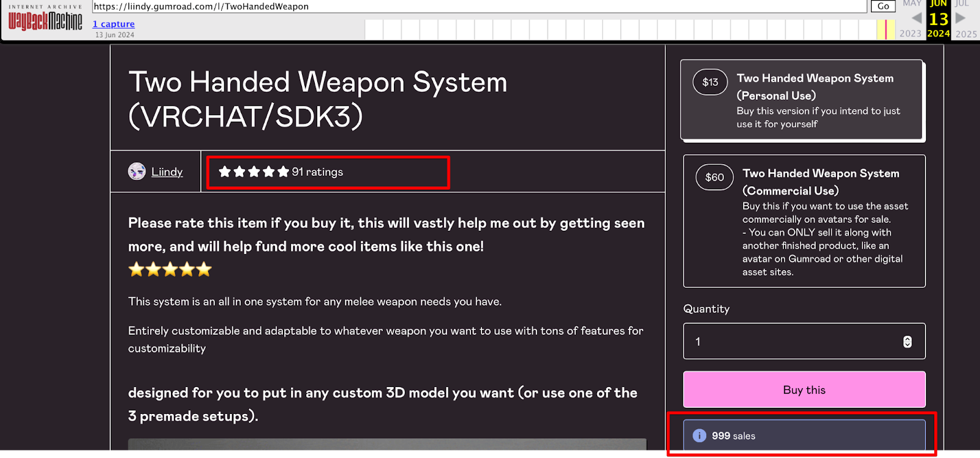The width and height of the screenshot is (980, 458).
Task: Open Liindy's avatar picture
Action: (x=137, y=171)
